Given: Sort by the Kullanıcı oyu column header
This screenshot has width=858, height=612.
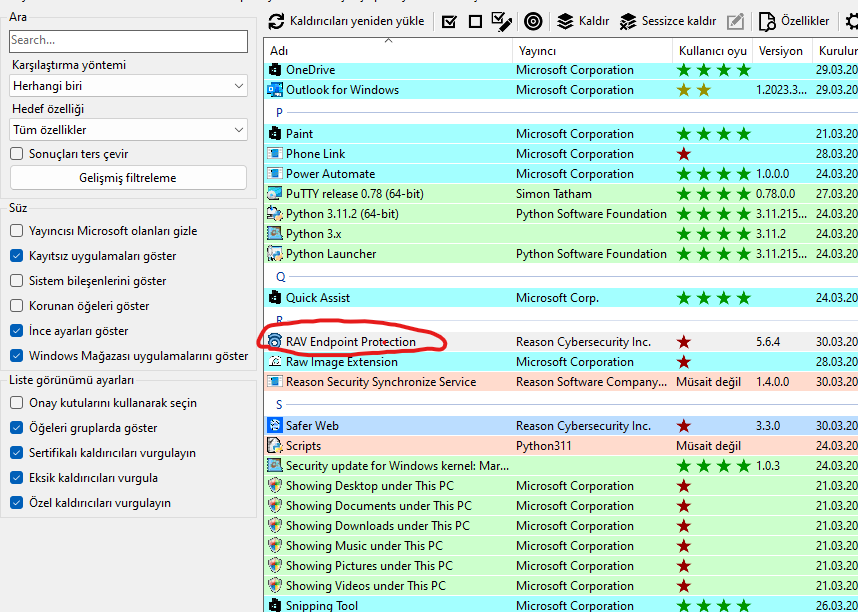Looking at the screenshot, I should click(x=712, y=51).
